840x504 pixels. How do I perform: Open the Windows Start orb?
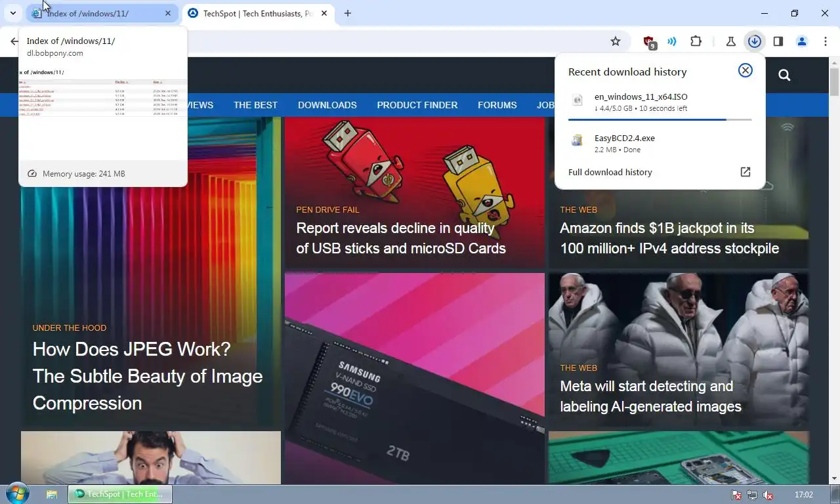17,493
